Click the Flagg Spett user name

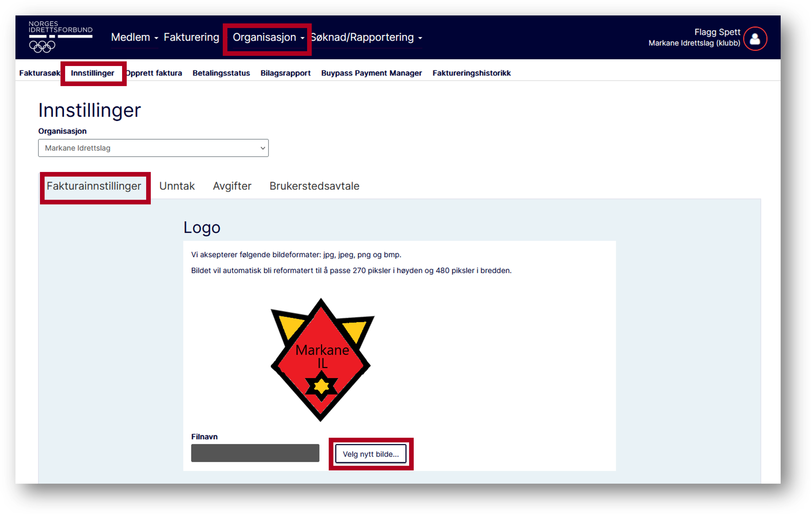(717, 32)
